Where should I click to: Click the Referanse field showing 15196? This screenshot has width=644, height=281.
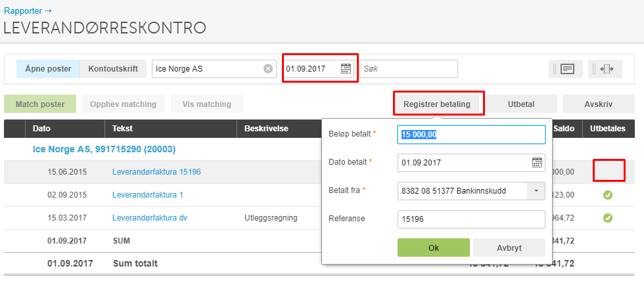point(472,219)
